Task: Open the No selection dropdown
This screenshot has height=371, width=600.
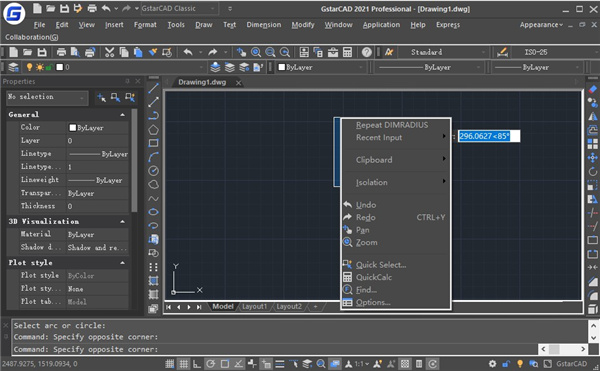Action: pyautogui.click(x=47, y=98)
